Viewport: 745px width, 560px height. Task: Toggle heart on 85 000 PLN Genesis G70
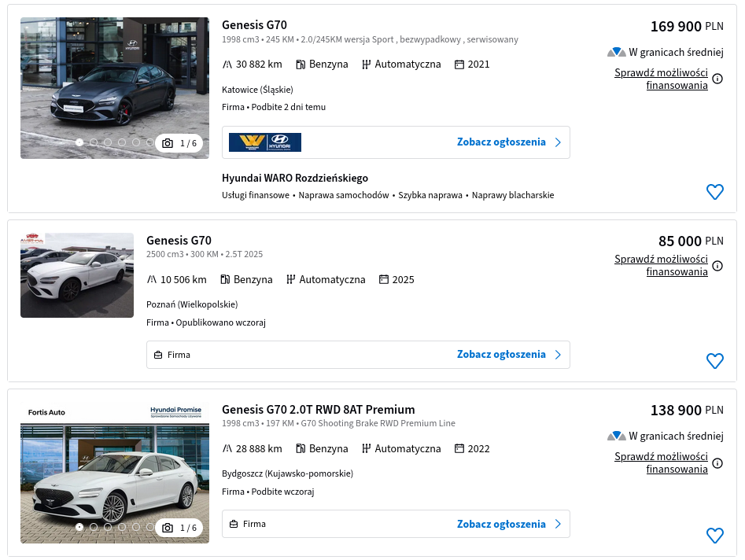point(714,361)
